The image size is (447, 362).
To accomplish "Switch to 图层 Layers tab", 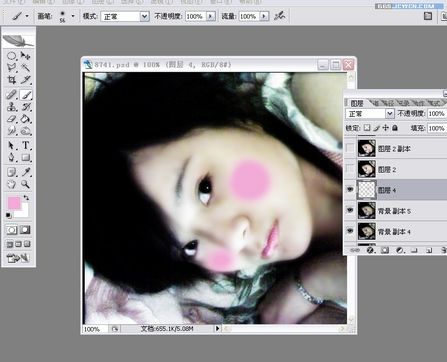I will point(357,103).
